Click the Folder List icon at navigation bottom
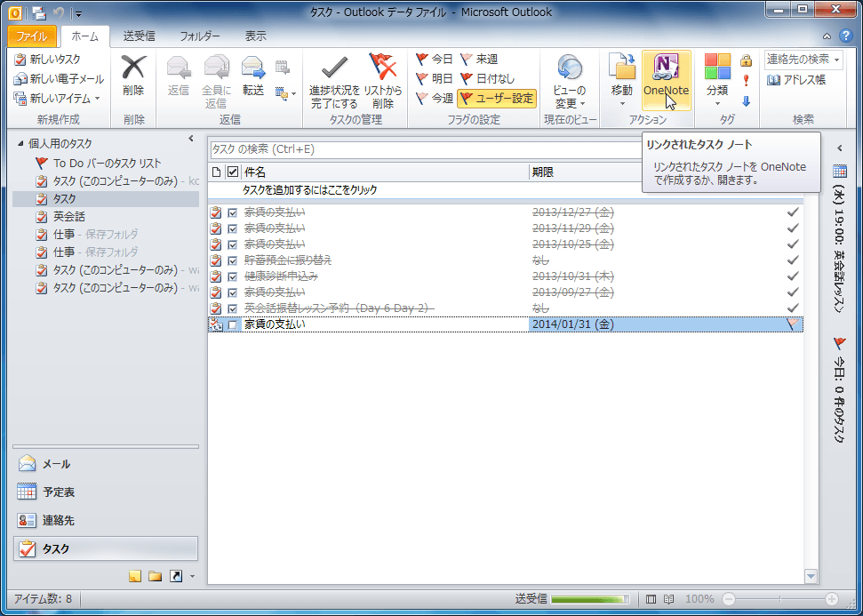 pos(156,576)
